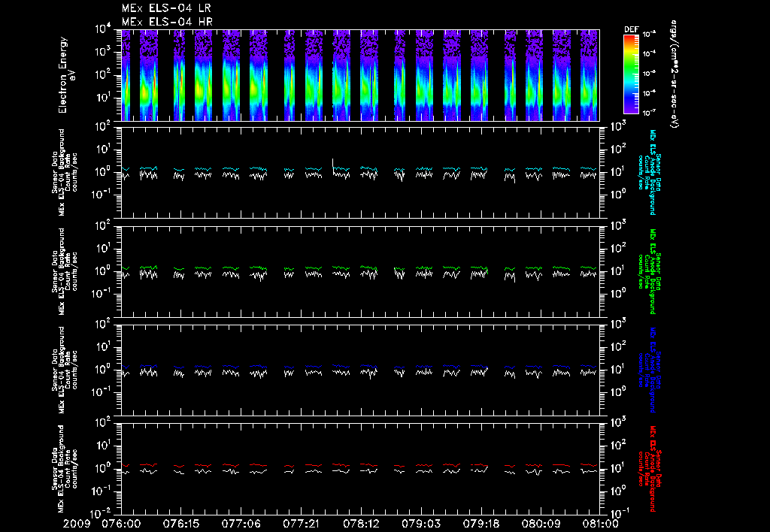Click the "076:00" time axis label
The image size is (770, 532).
[x=121, y=524]
